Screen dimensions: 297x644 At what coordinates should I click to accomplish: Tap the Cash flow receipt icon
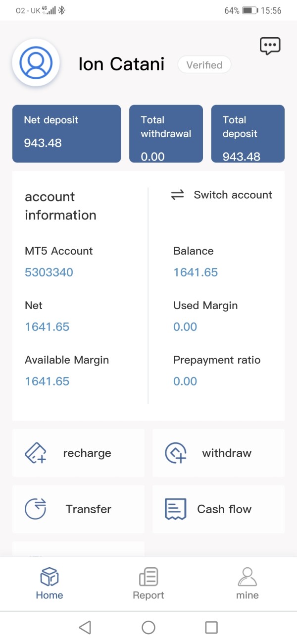pos(175,509)
